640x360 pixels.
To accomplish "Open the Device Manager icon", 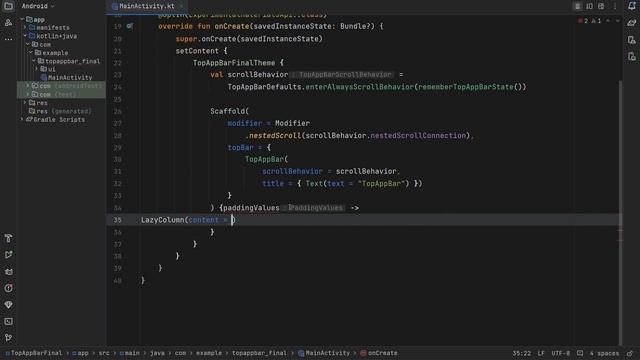I will point(632,40).
